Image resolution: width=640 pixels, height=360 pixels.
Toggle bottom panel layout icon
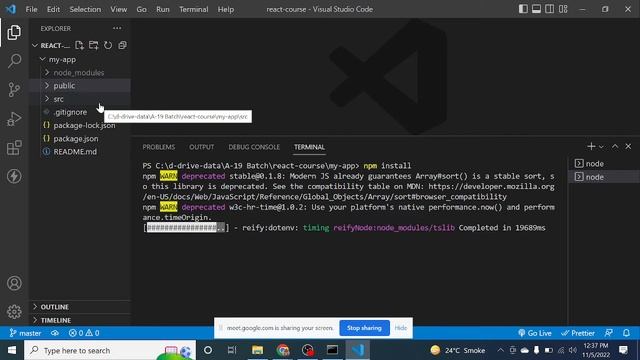click(536, 9)
